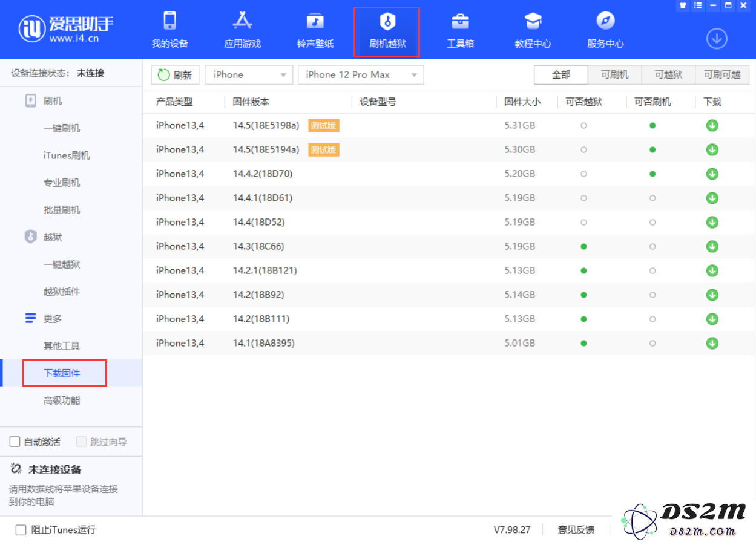This screenshot has height=542, width=756.
Task: Open 铃声壁纸 ringtone wallpaper icon
Action: 315,21
